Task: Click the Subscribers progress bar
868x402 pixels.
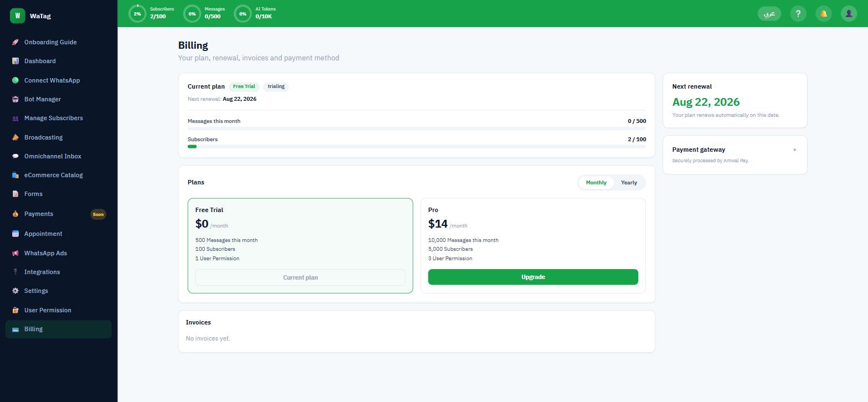Action: 417,146
